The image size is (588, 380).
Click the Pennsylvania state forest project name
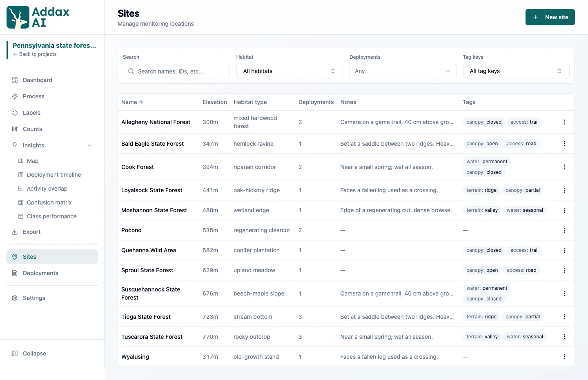[54, 45]
